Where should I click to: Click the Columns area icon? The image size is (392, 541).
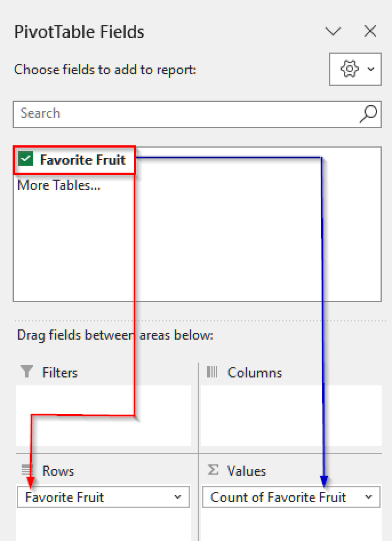pyautogui.click(x=212, y=372)
